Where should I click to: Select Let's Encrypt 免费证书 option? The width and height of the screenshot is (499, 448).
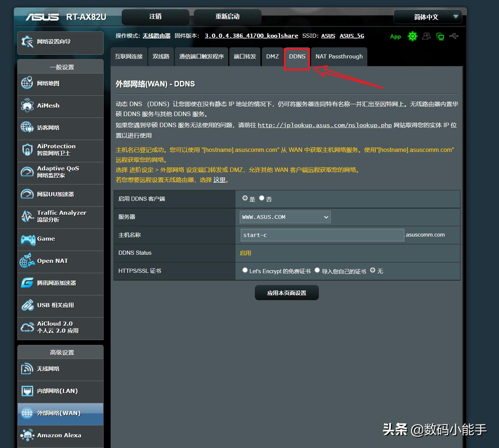coord(245,270)
